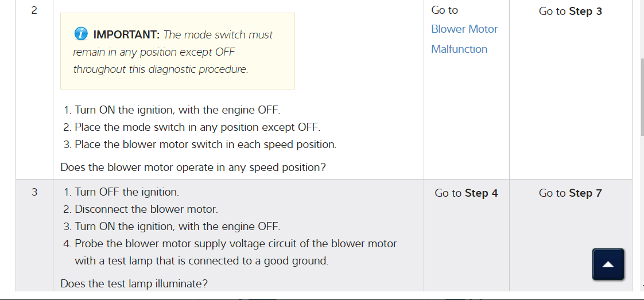Click the "Disconnect the blower motor" instruction
This screenshot has height=300, width=644.
[146, 209]
